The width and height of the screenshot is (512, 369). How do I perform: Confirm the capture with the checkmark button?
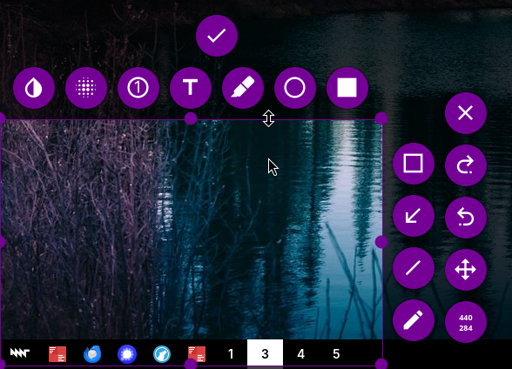click(217, 36)
